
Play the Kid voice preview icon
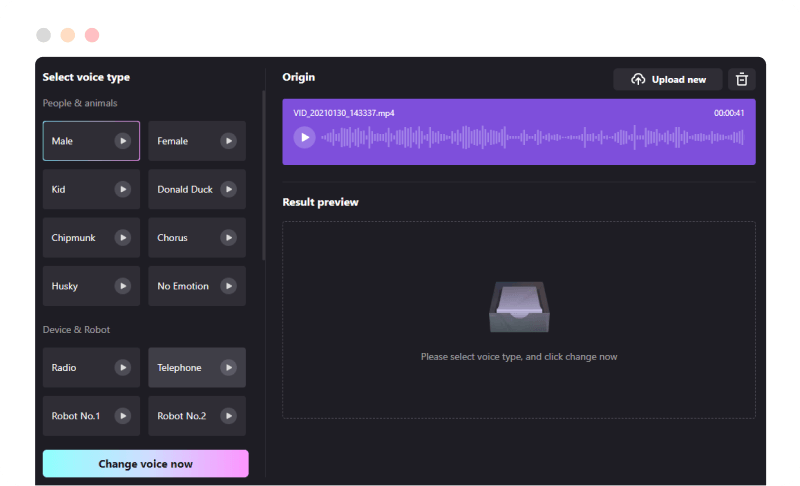click(123, 189)
